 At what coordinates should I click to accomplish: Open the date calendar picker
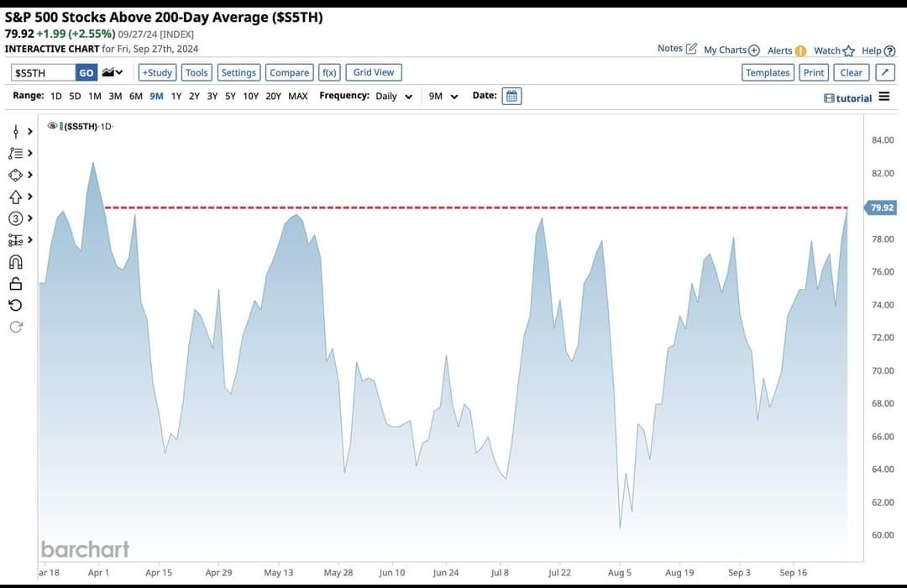tap(511, 96)
